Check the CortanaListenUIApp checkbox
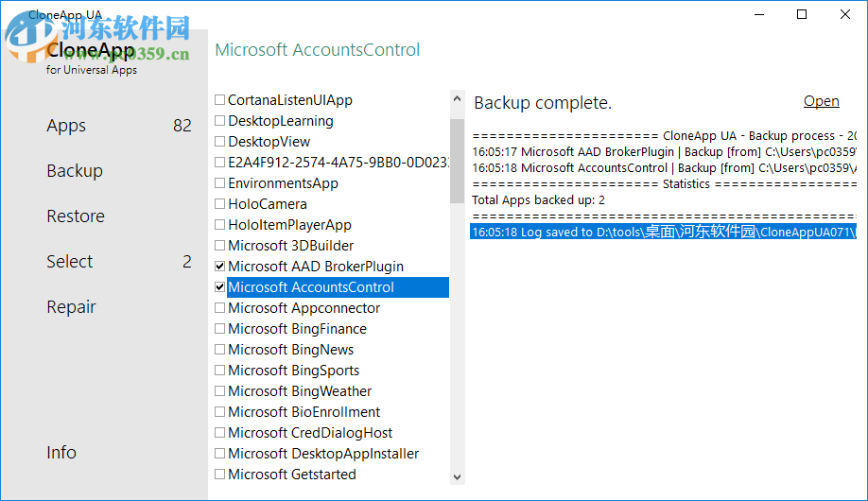Image resolution: width=868 pixels, height=501 pixels. 220,100
